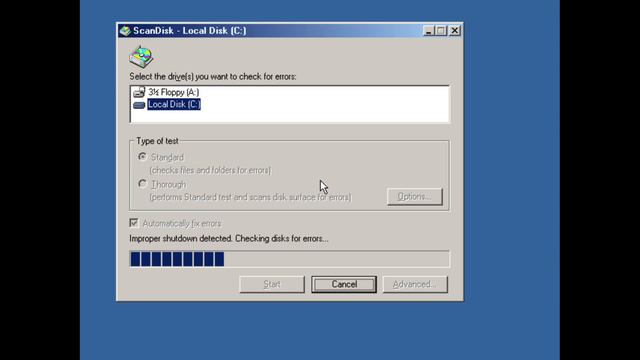Select the Local Disk (C:) drive icon
Viewport: 640px width, 360px height.
139,105
